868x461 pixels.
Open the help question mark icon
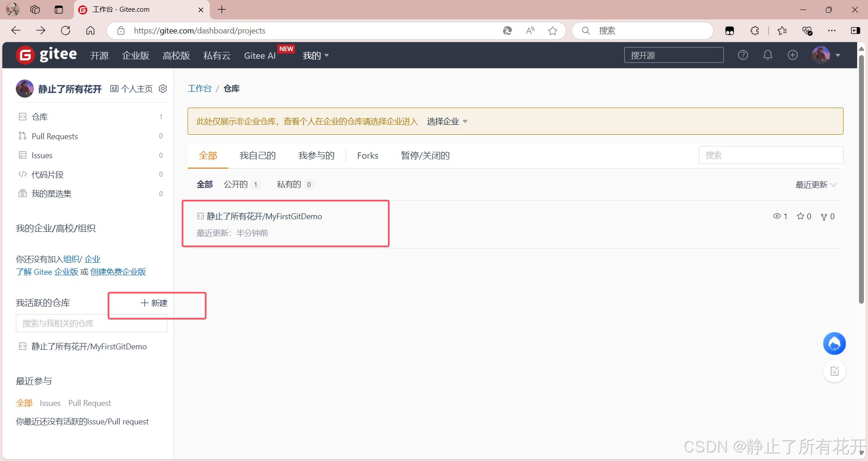tap(743, 55)
